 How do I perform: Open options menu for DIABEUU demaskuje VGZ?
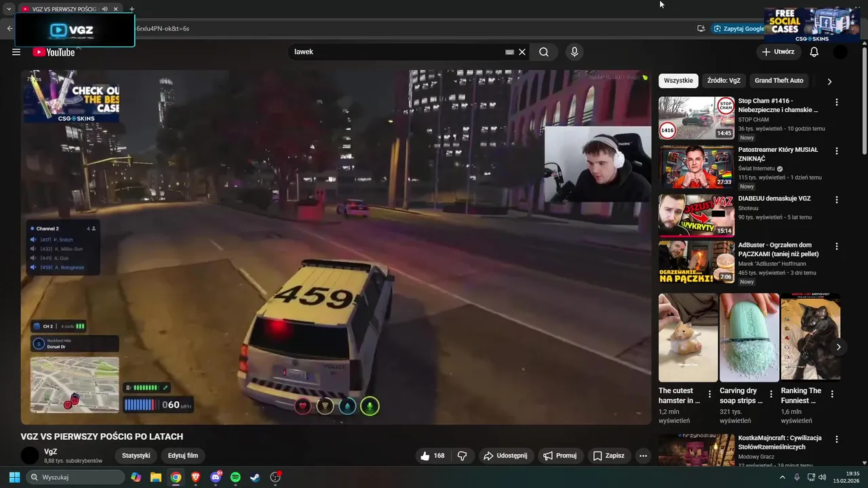(x=836, y=200)
